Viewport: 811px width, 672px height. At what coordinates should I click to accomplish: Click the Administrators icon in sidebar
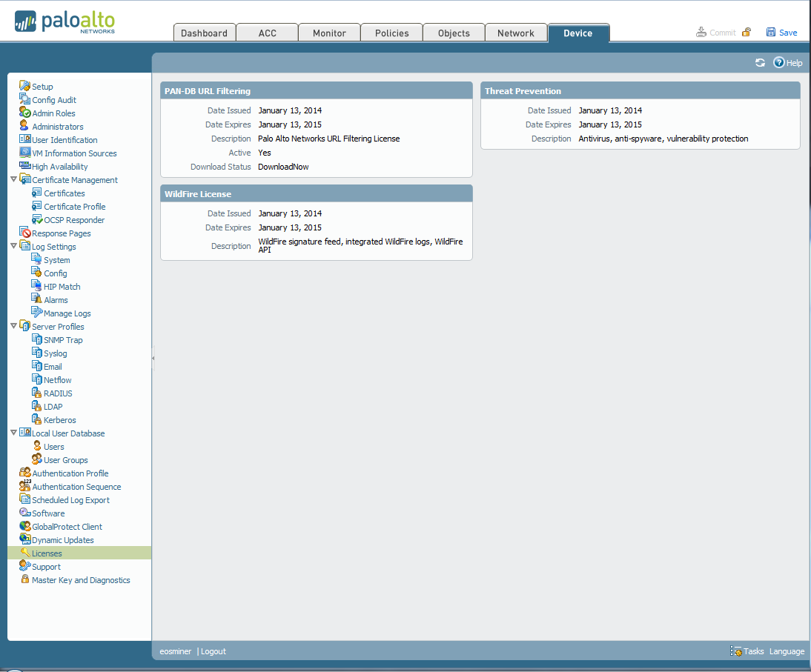point(25,127)
